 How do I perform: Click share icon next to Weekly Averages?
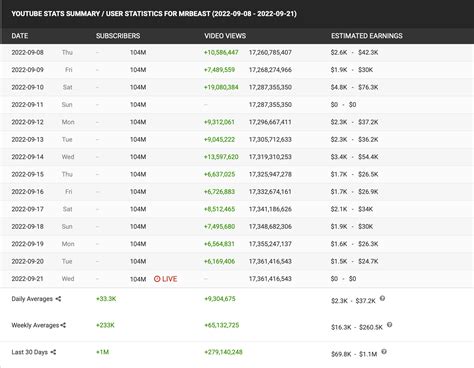point(63,325)
